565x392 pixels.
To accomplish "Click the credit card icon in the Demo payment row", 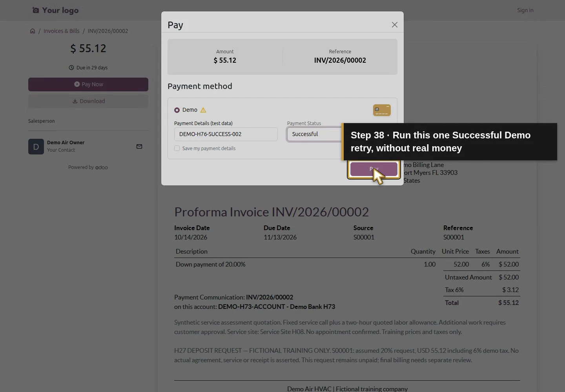I will click(x=382, y=110).
